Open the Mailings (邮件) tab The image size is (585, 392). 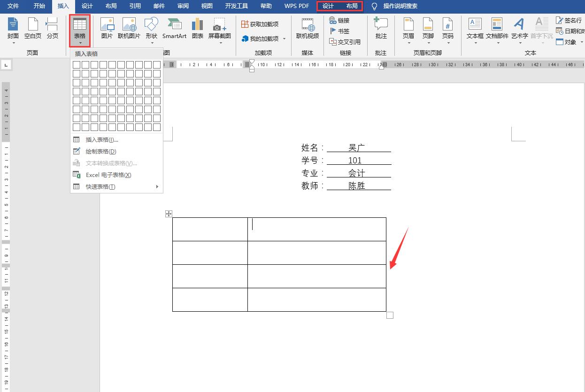coord(159,6)
